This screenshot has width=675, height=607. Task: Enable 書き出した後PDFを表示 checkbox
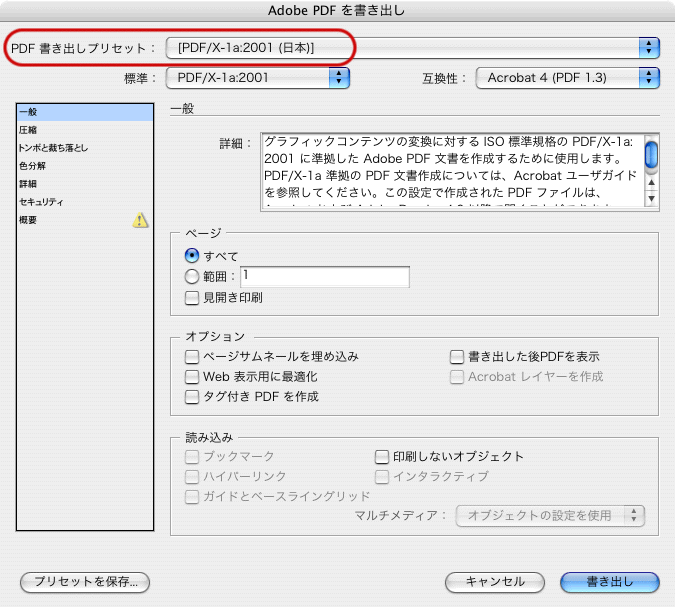[x=457, y=356]
